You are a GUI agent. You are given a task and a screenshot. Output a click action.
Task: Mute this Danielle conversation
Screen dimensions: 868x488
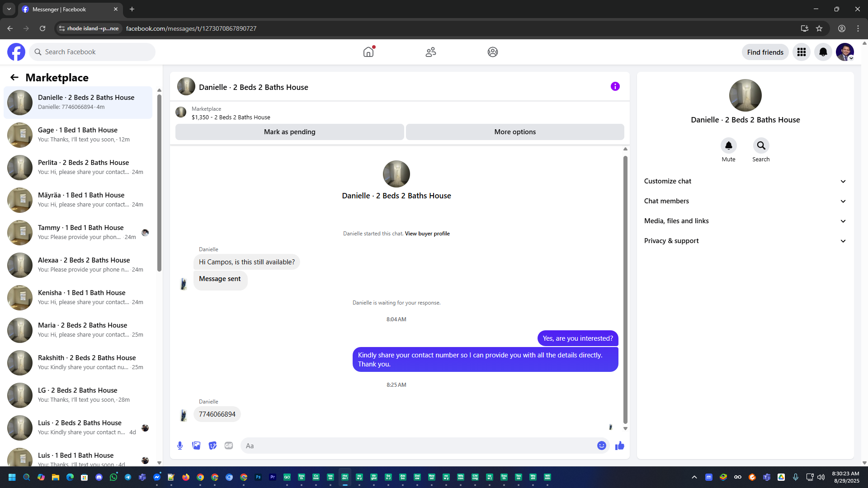tap(728, 145)
